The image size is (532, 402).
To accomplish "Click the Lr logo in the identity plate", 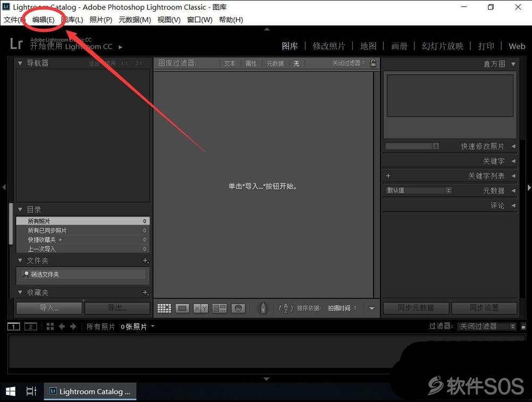I will (16, 44).
